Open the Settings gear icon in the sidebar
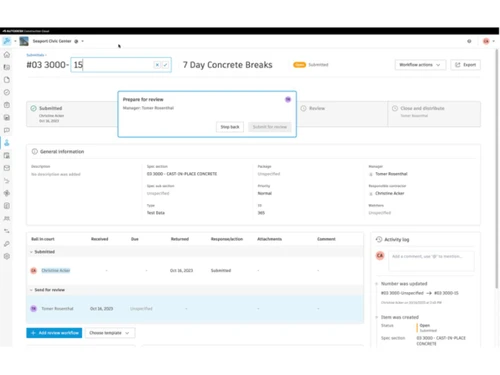Image resolution: width=500 pixels, height=375 pixels. pos(7,256)
